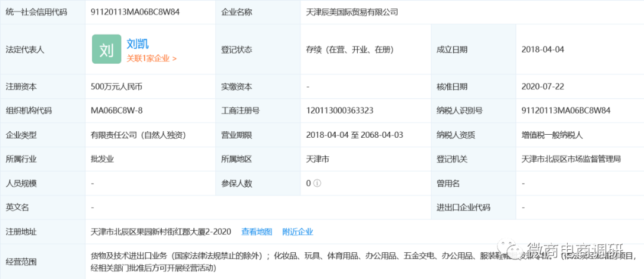Select company name 天津辰美国际贸易有限公司
Viewport: 644px width, 279px height.
(x=352, y=13)
